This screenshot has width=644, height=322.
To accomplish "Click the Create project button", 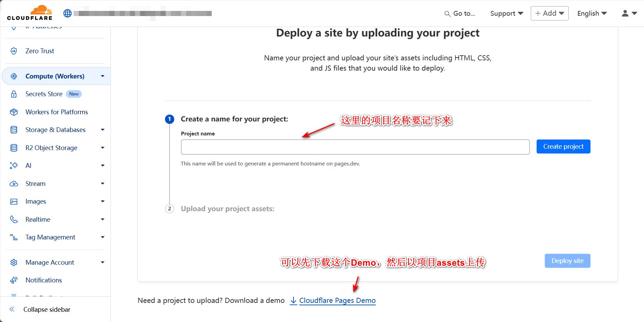I will pyautogui.click(x=563, y=147).
